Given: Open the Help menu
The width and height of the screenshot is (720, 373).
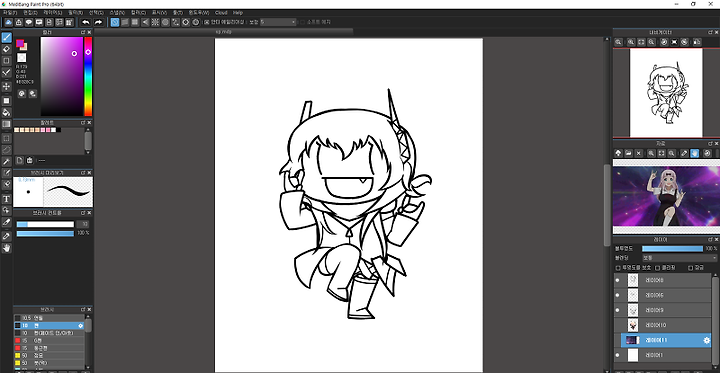Looking at the screenshot, I should (238, 12).
